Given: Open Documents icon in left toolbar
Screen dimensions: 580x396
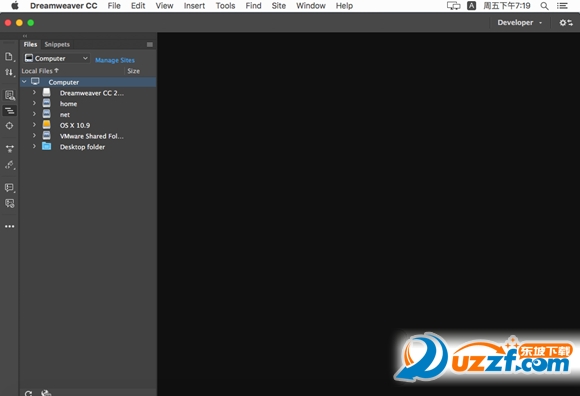Looking at the screenshot, I should click(x=9, y=57).
